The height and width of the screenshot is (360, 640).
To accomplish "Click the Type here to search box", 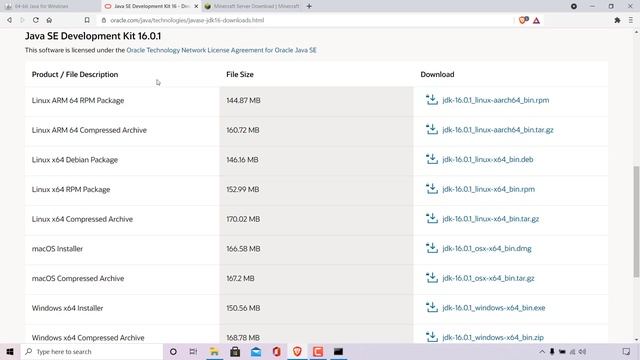I will [92, 351].
